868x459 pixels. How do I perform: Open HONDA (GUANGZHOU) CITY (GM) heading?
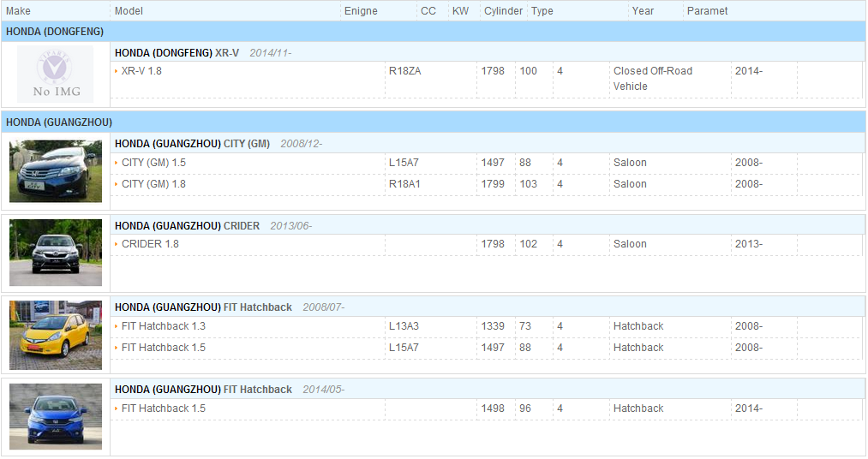[x=192, y=144]
